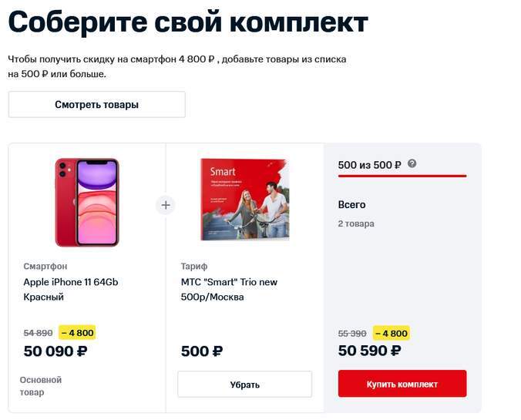
Task: Click the "Смотреть товары" button
Action: coord(96,105)
